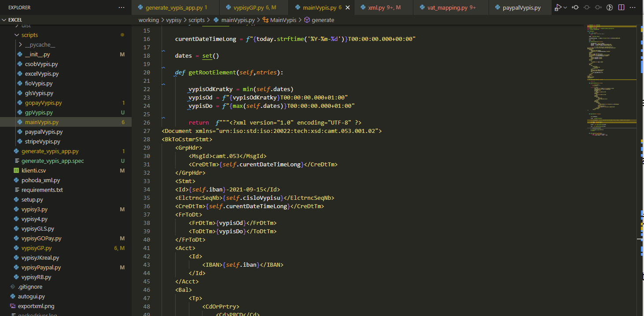Open the run options dropdown arrow

click(565, 7)
